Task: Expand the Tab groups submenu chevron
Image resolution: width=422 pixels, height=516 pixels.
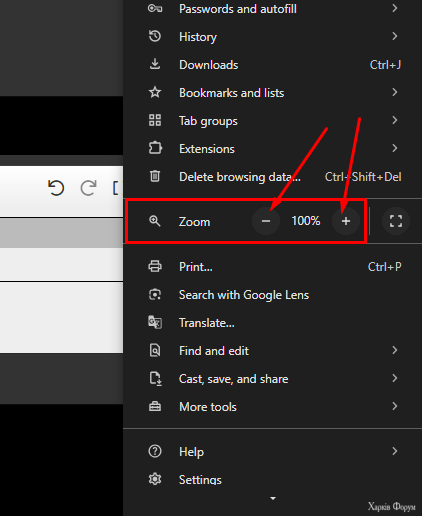Action: [x=395, y=120]
